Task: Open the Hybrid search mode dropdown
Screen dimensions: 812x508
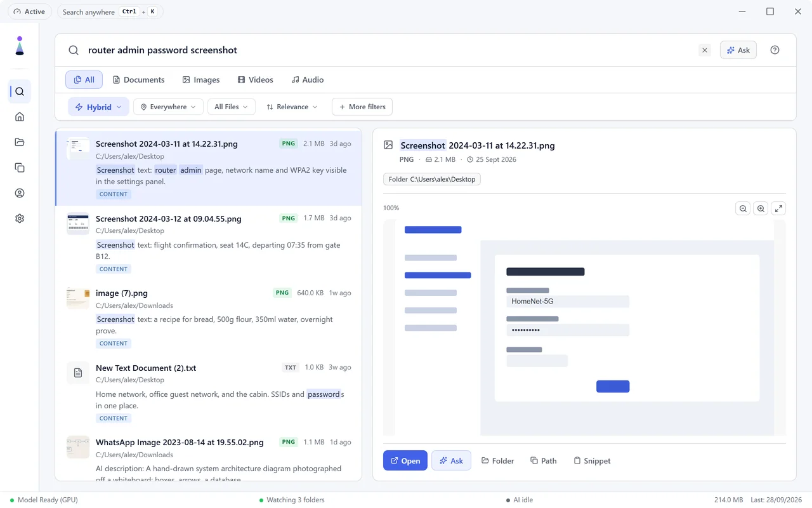Action: click(x=98, y=107)
